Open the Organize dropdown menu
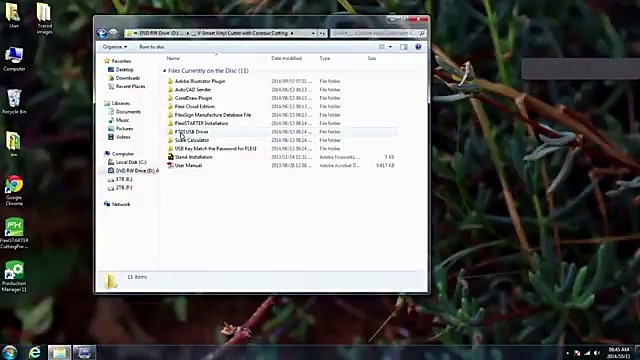 [x=115, y=47]
